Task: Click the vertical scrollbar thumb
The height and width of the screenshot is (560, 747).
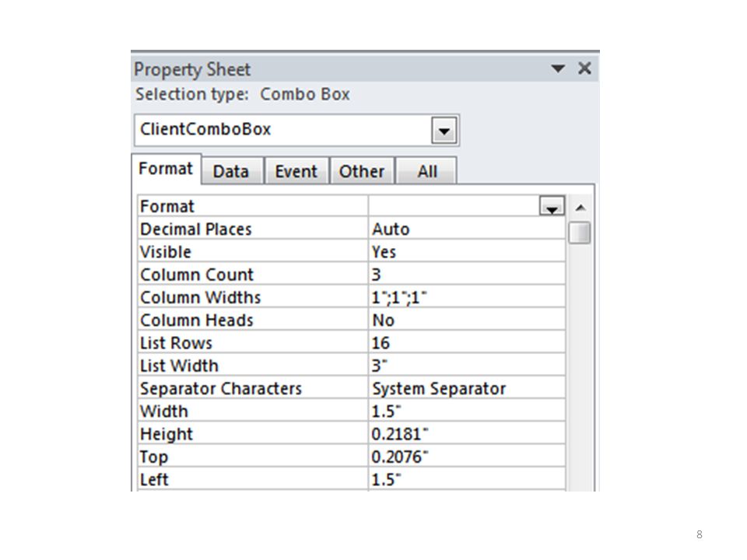Action: tap(580, 233)
